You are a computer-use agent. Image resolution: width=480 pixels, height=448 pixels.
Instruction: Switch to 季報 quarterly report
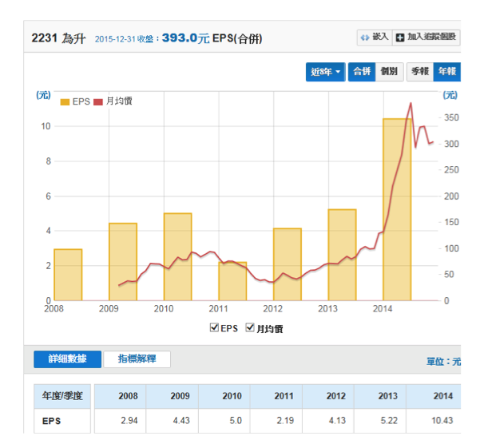(419, 72)
